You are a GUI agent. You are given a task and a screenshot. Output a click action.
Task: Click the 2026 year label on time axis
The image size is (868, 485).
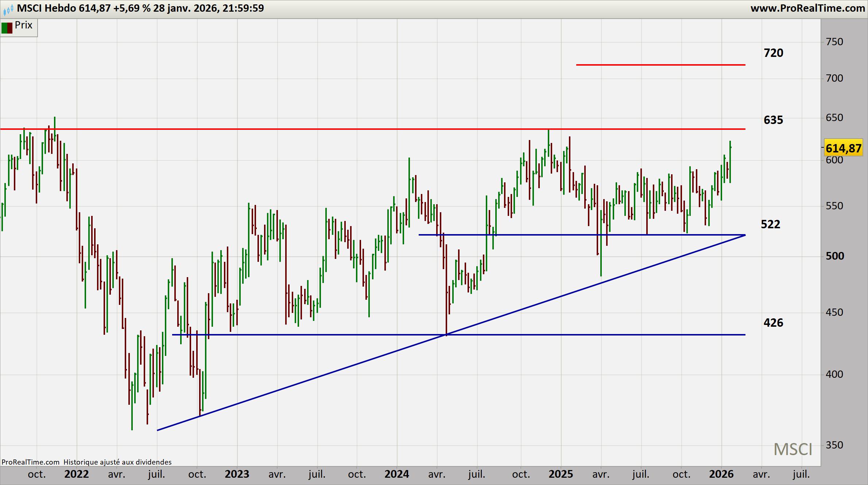coord(721,474)
